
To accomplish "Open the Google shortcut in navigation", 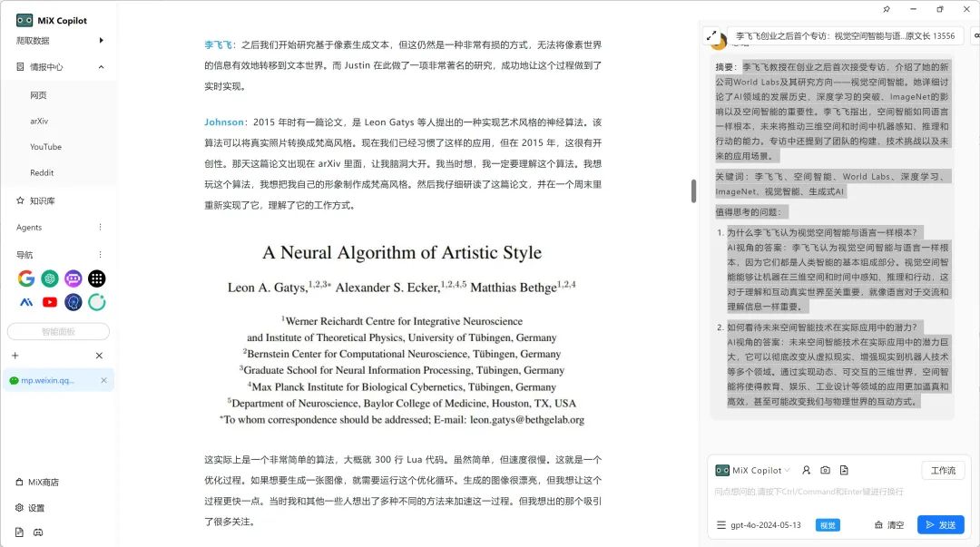I will pyautogui.click(x=25, y=278).
